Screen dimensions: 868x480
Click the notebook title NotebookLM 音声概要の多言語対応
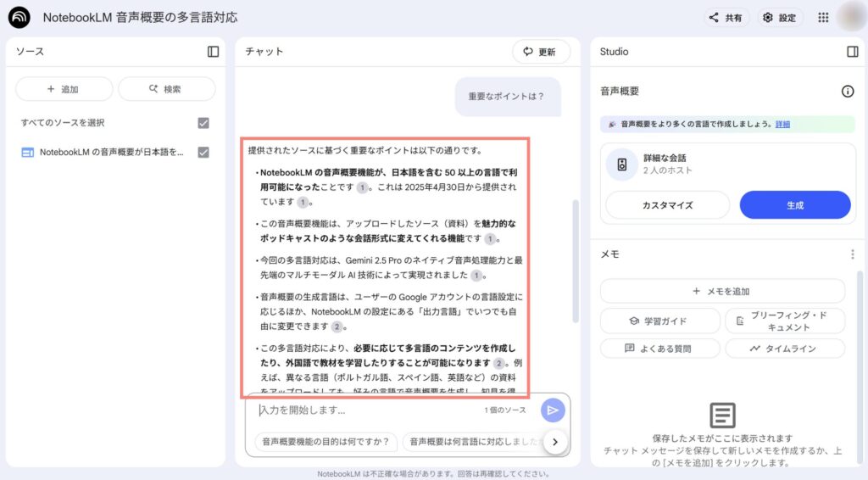coord(140,18)
